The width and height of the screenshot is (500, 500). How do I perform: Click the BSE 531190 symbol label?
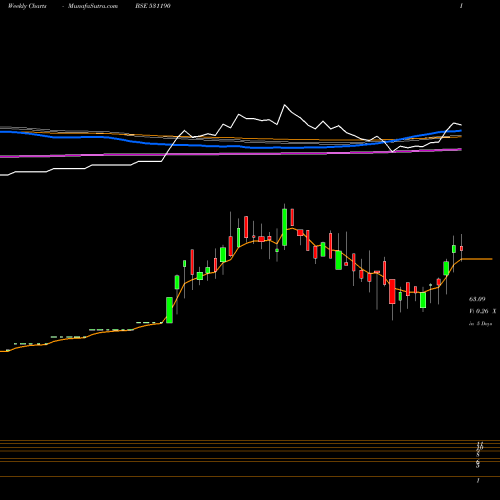tap(153, 6)
